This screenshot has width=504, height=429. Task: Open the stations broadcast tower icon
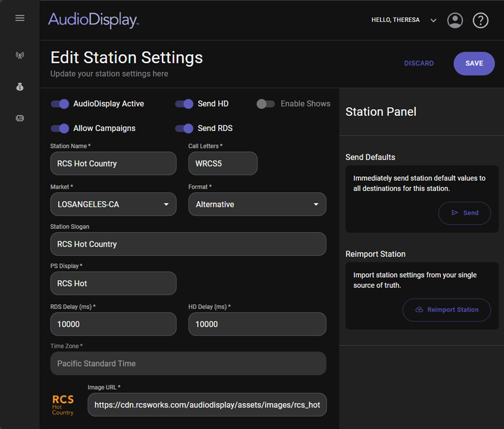(20, 55)
